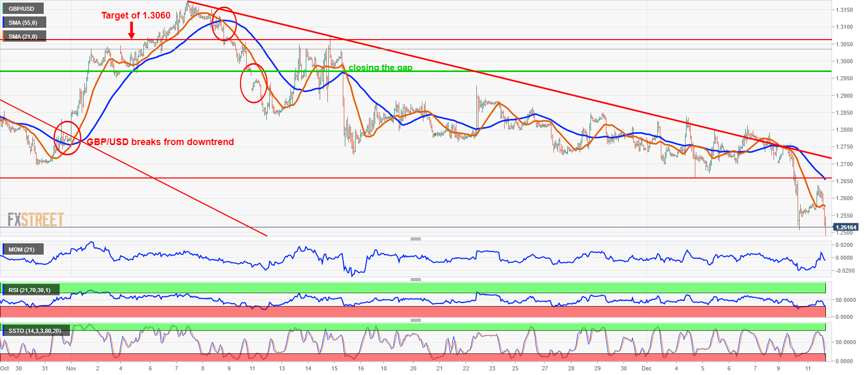Click the FXStreet logo watermark

(x=35, y=220)
